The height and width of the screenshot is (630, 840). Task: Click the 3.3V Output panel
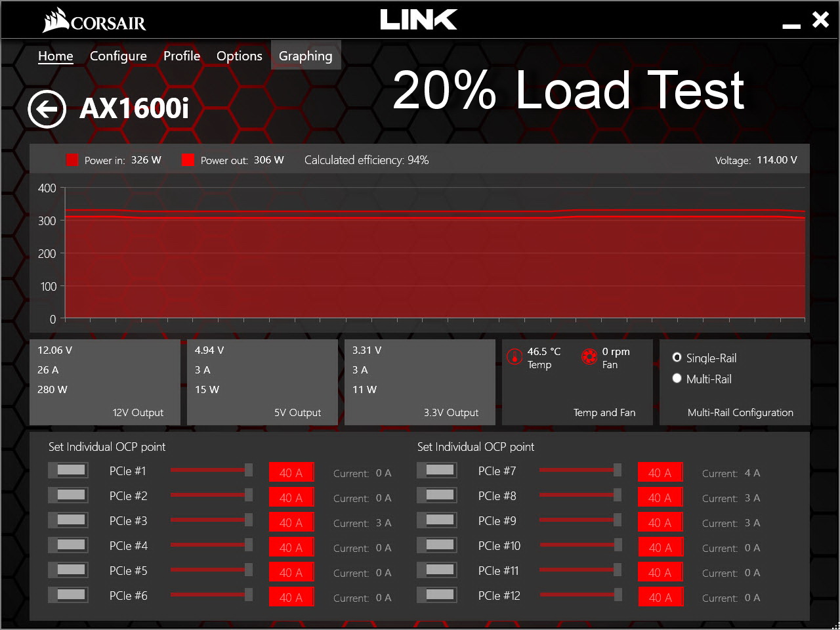[420, 382]
